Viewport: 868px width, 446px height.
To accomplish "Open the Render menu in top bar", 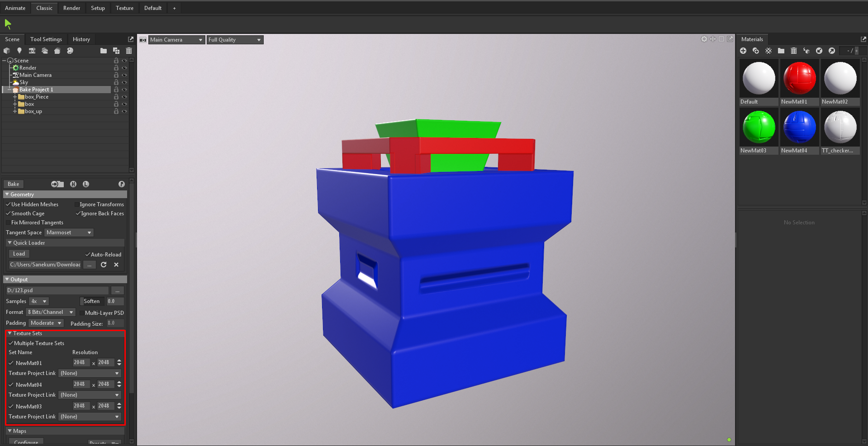I will (x=71, y=8).
